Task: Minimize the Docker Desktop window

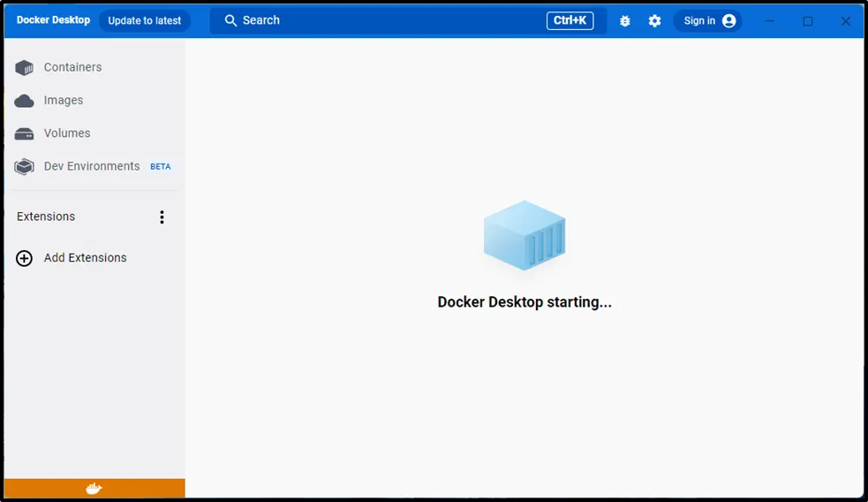Action: tap(769, 21)
